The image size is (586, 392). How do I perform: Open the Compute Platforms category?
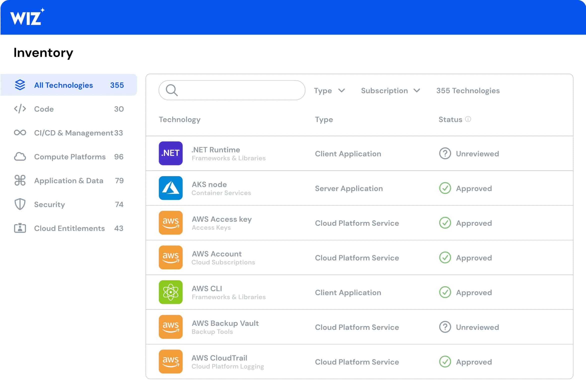pos(69,157)
